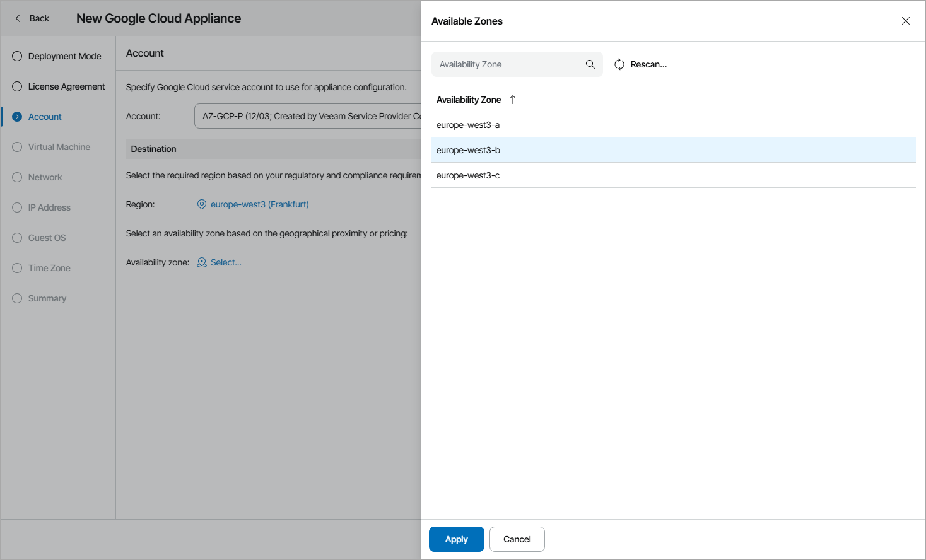Viewport: 926px width, 560px height.
Task: Click the search magnifier icon
Action: (590, 64)
